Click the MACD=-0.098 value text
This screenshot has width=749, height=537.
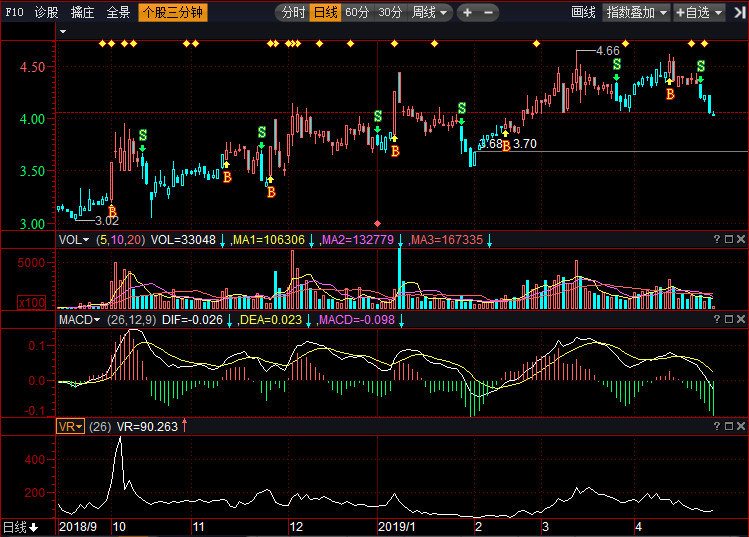point(357,320)
